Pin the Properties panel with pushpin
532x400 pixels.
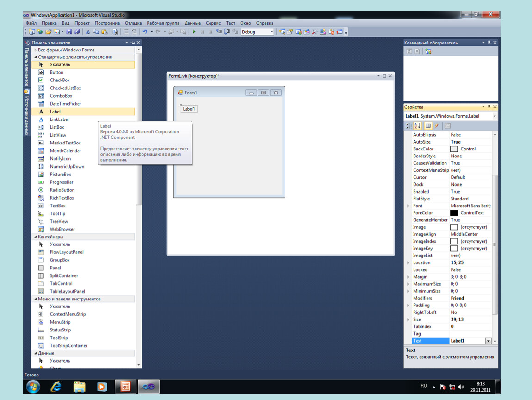point(489,107)
